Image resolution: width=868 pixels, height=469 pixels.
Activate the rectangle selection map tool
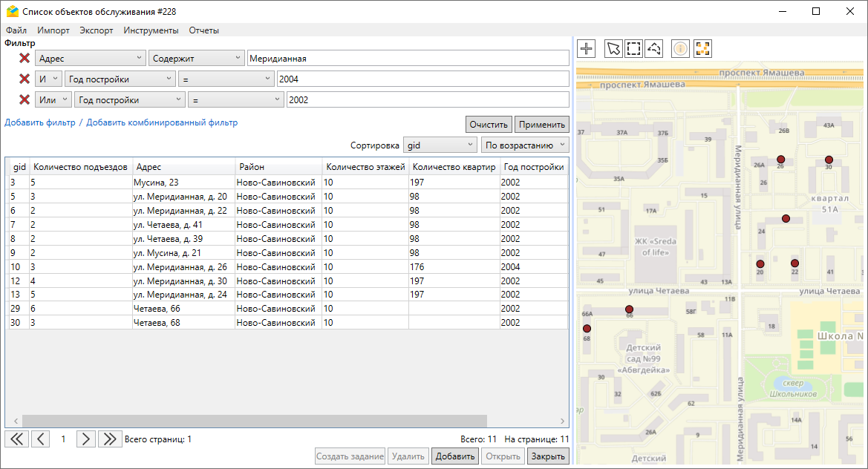[x=633, y=49]
